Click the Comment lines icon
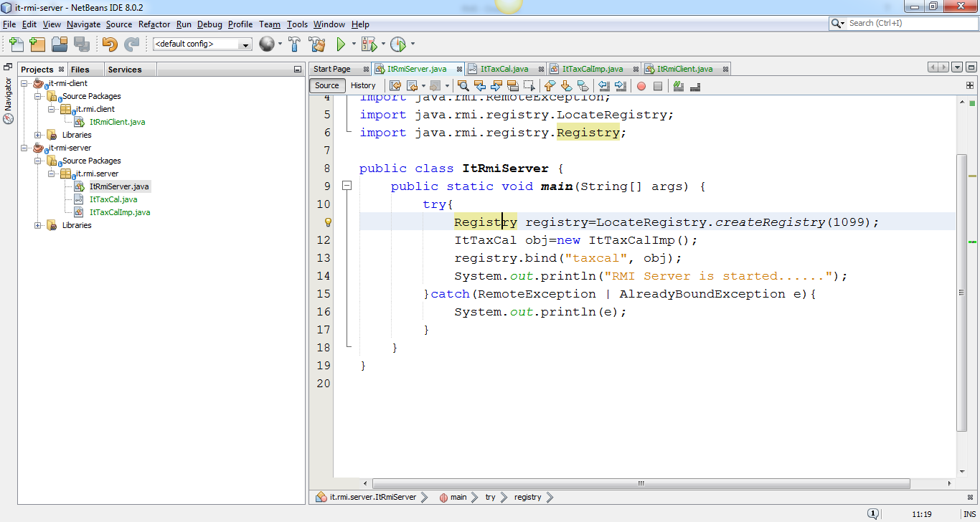The image size is (980, 522). [x=679, y=86]
